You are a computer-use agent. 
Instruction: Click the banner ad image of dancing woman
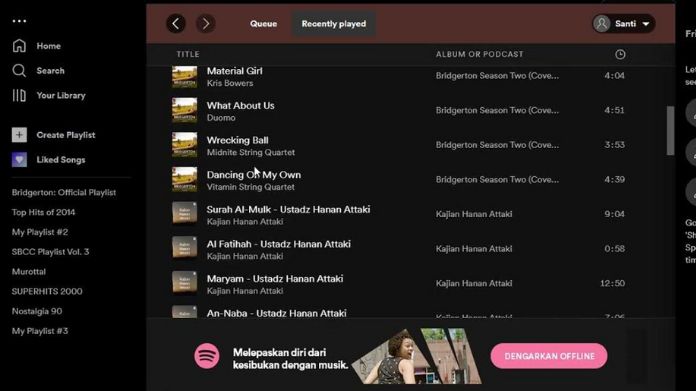tap(416, 356)
